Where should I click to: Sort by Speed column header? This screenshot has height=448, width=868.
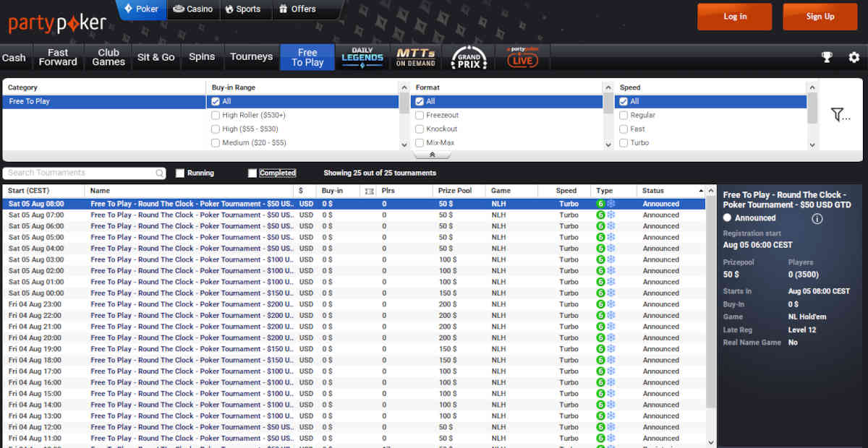point(566,191)
